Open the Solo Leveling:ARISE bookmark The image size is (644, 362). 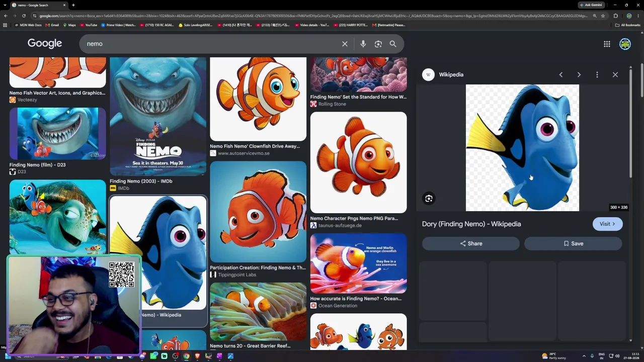click(x=195, y=25)
